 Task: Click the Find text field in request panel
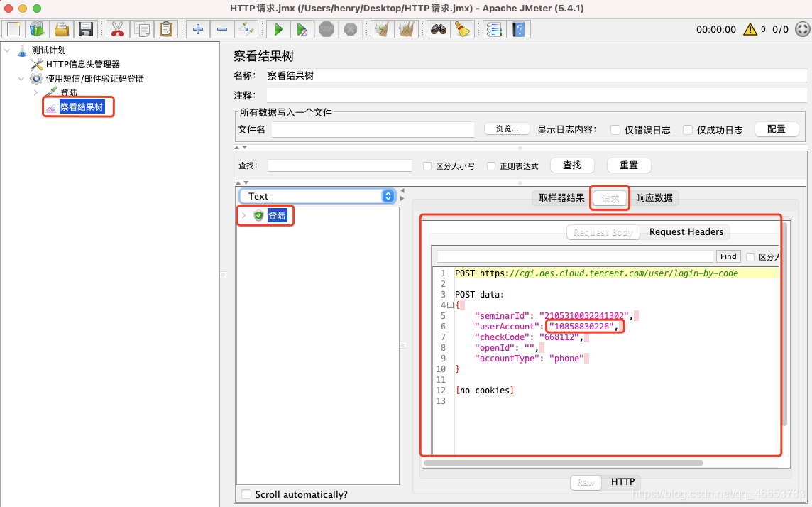click(576, 256)
